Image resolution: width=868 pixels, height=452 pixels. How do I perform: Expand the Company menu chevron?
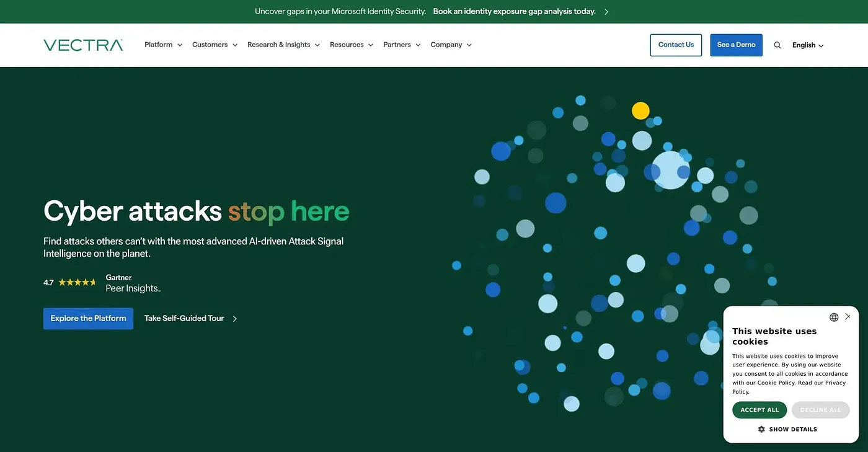tap(469, 45)
